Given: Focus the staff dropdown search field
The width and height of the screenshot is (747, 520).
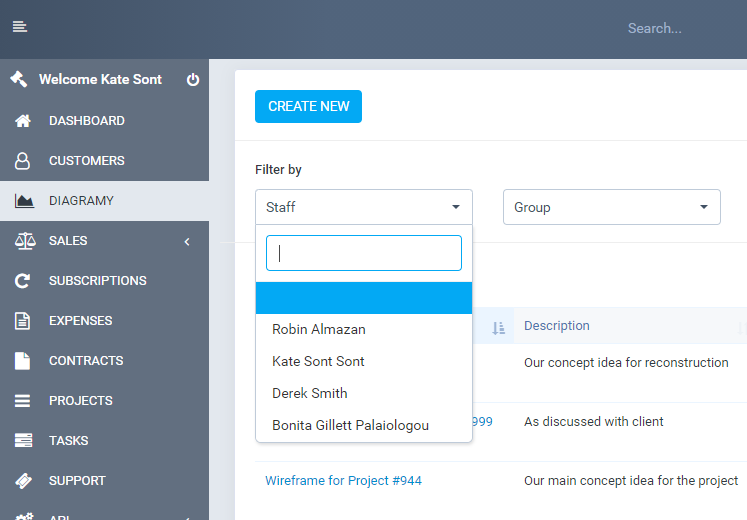Looking at the screenshot, I should pos(364,253).
